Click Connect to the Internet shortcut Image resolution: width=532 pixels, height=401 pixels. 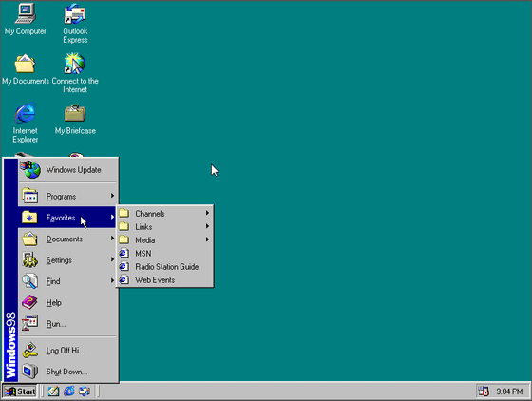click(x=75, y=73)
